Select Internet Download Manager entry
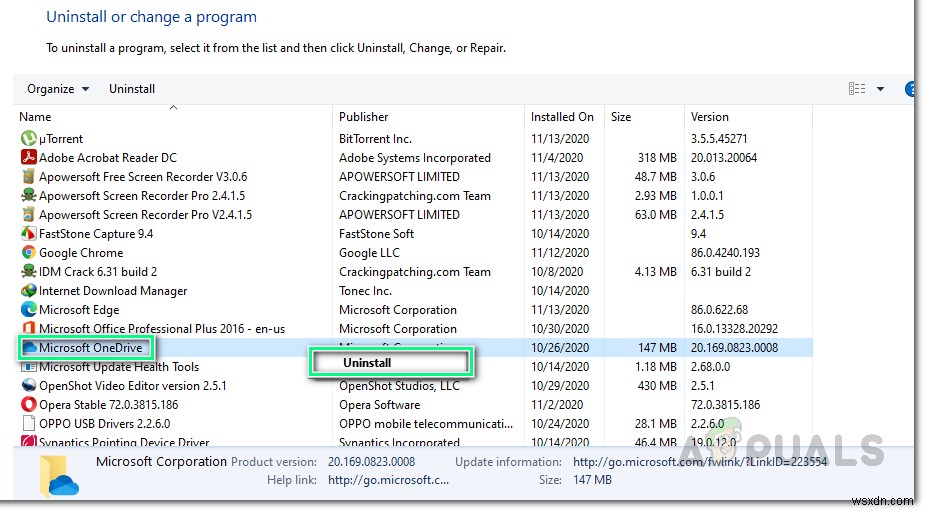 coord(113,291)
